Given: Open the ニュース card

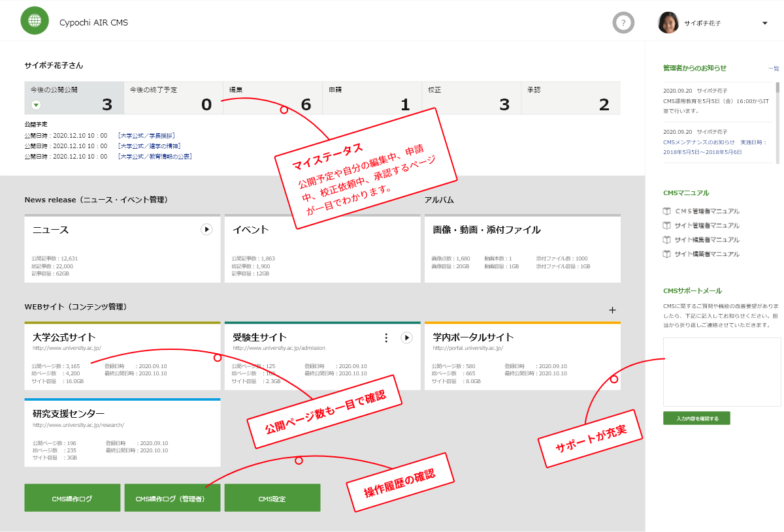Looking at the screenshot, I should click(x=122, y=249).
